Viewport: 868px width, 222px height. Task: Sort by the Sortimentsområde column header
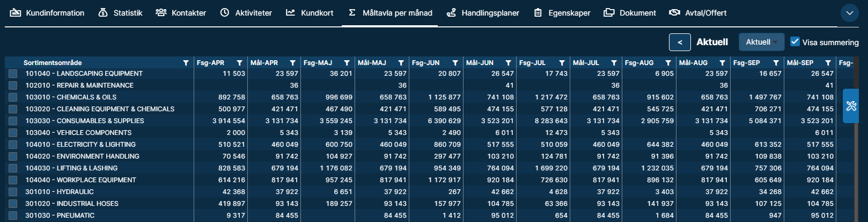tap(53, 63)
